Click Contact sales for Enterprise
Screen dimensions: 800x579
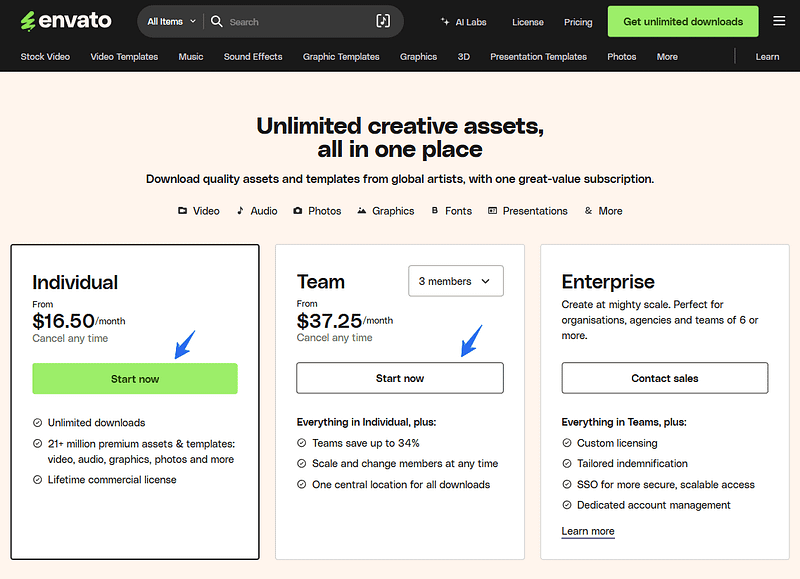pos(664,378)
